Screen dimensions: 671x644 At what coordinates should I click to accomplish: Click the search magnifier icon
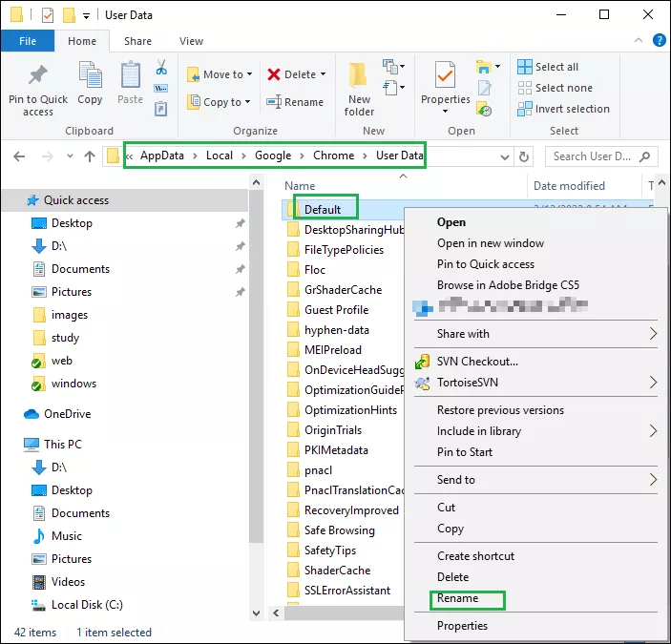coord(645,156)
